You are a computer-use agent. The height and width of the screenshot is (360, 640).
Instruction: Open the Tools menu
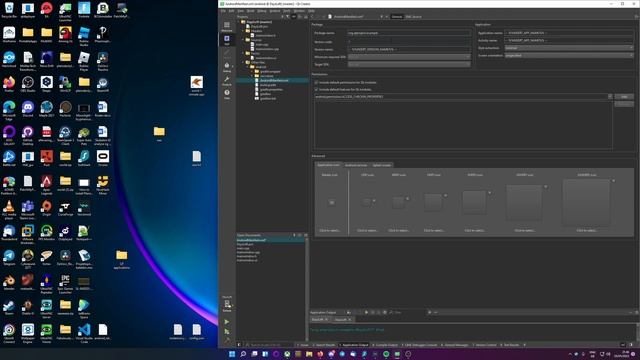tap(287, 11)
